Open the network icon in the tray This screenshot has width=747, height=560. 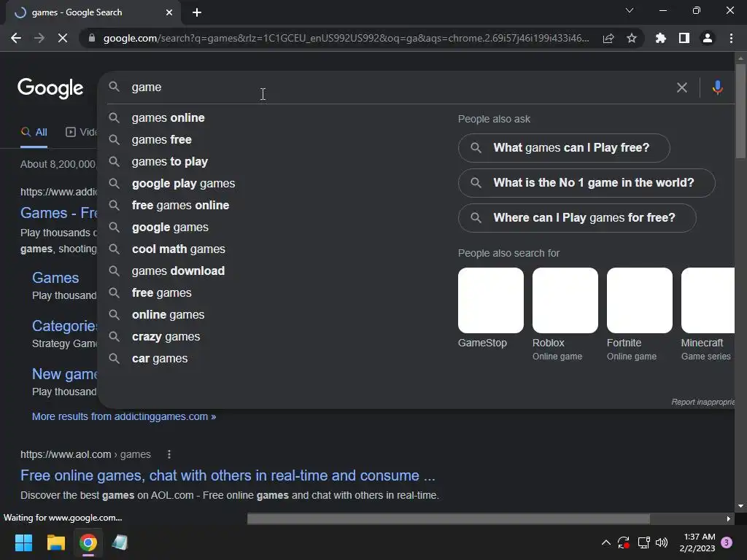tap(643, 542)
